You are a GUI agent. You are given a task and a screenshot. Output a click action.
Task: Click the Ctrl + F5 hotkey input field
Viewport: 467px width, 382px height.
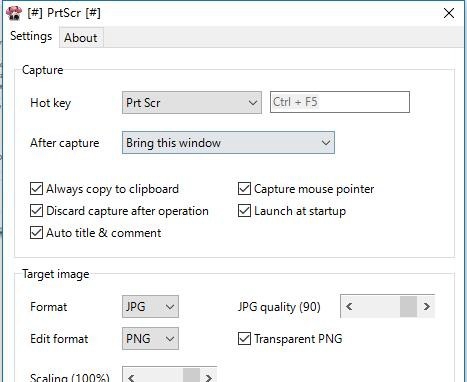click(x=340, y=102)
